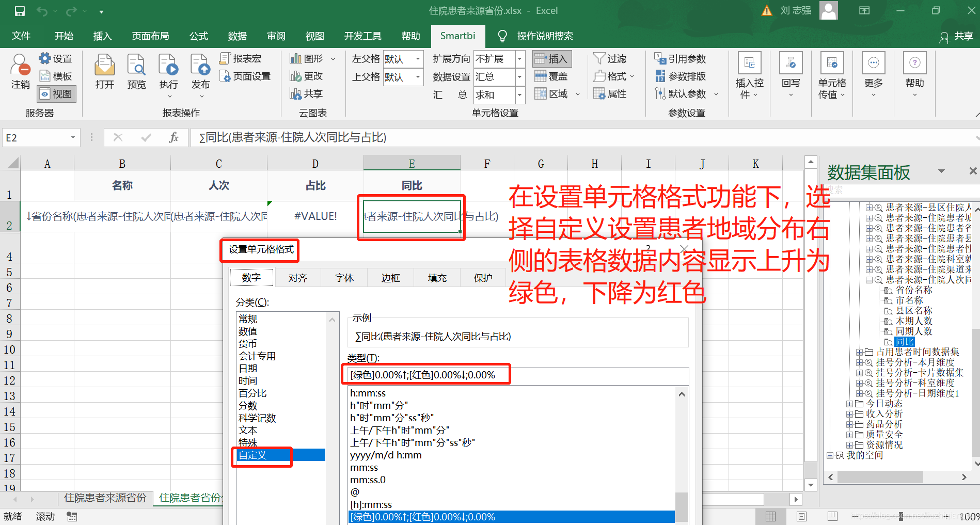980x525 pixels.
Task: Open the 左父格 dropdown
Action: (418, 59)
